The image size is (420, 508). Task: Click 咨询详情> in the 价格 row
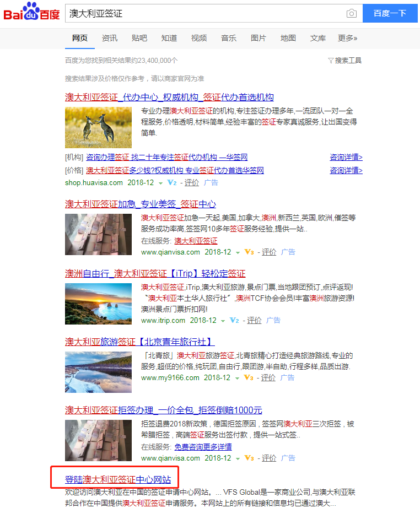click(x=346, y=170)
